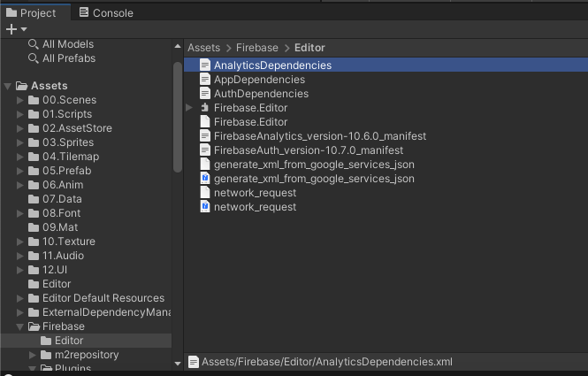
Task: Click the FirebaseAnalytics_version-10.6.0_manifest icon
Action: coord(205,136)
